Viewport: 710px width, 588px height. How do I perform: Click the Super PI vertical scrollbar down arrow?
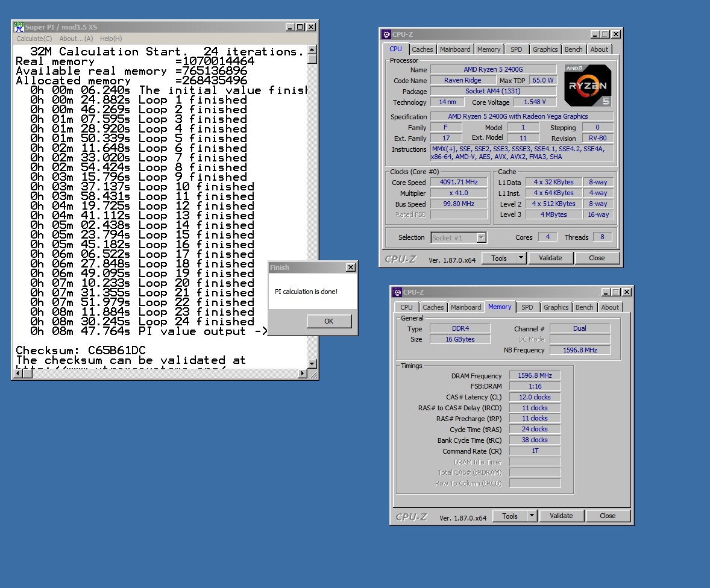pyautogui.click(x=312, y=363)
